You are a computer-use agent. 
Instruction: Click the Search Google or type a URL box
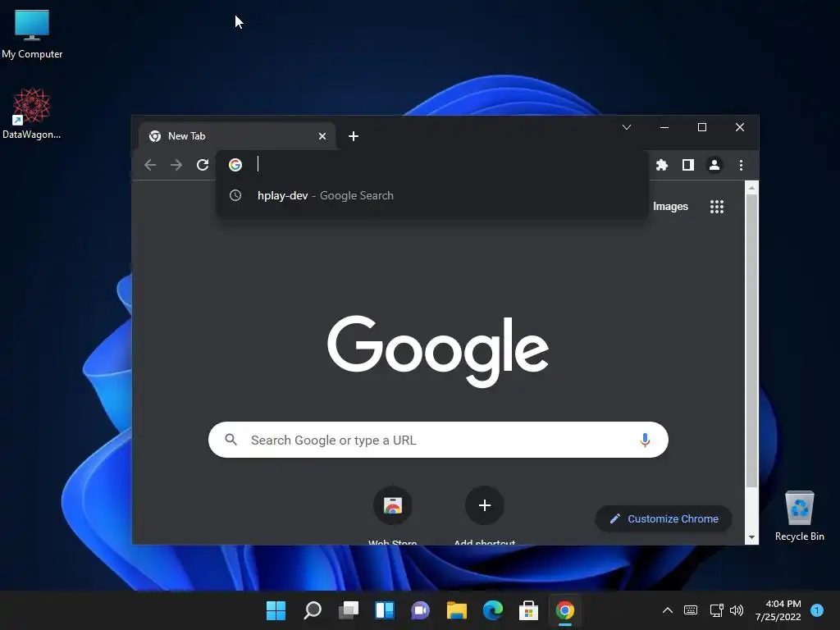(438, 440)
